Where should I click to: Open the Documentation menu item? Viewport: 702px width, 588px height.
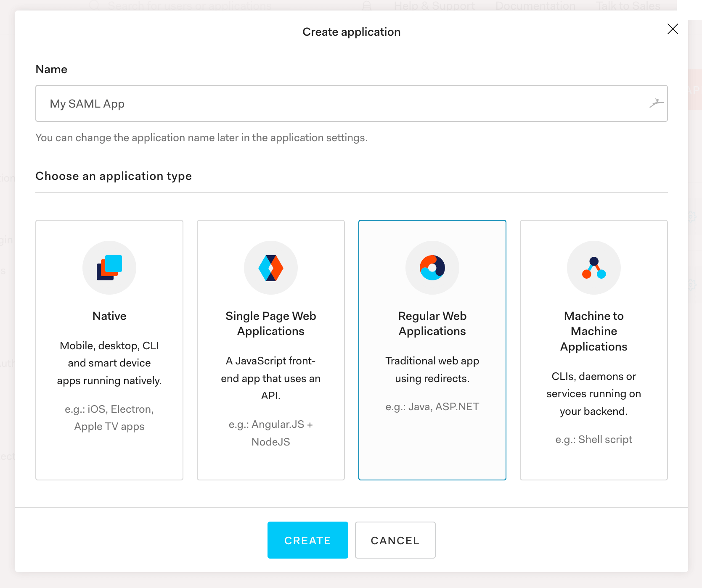[x=535, y=5]
